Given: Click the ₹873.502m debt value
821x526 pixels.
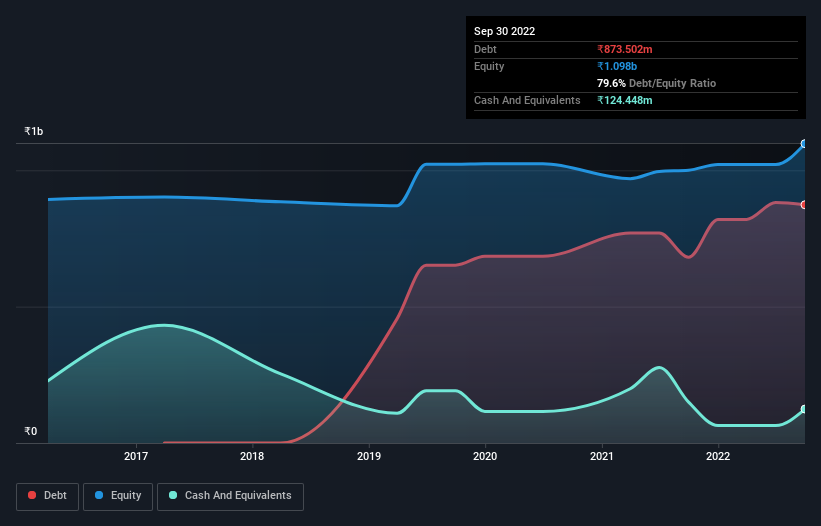Looking at the screenshot, I should [625, 49].
